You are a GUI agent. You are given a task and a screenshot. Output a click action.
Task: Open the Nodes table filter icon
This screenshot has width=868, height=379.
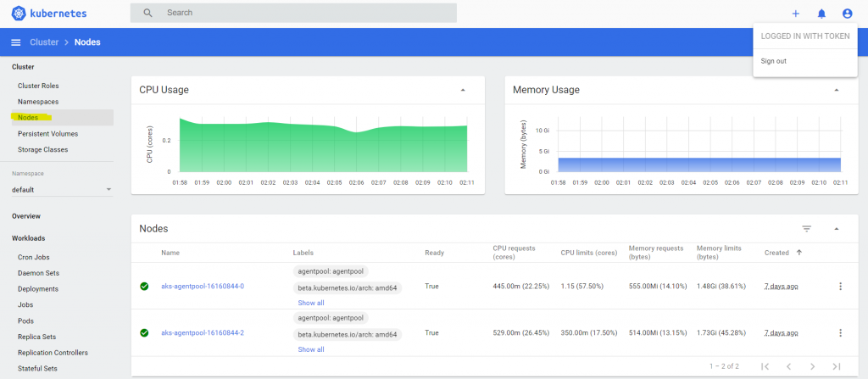click(807, 229)
